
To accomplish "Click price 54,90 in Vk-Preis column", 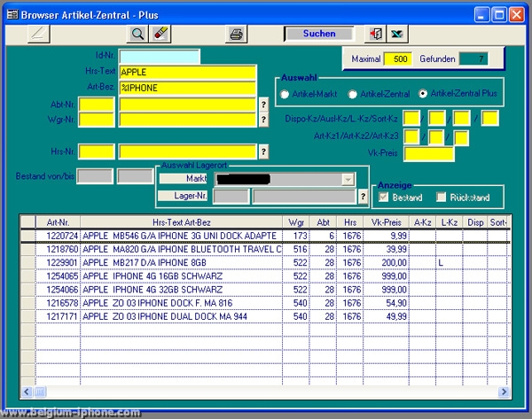I will 396,303.
